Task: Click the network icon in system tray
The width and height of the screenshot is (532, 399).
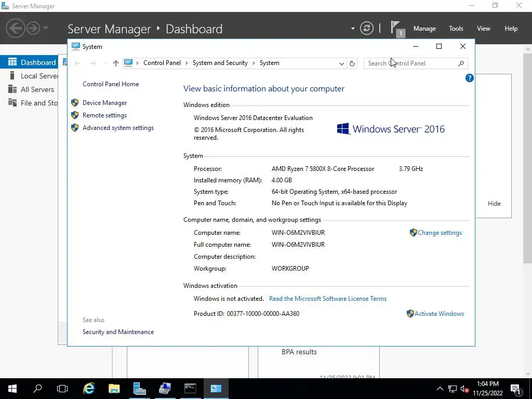Action: click(453, 389)
